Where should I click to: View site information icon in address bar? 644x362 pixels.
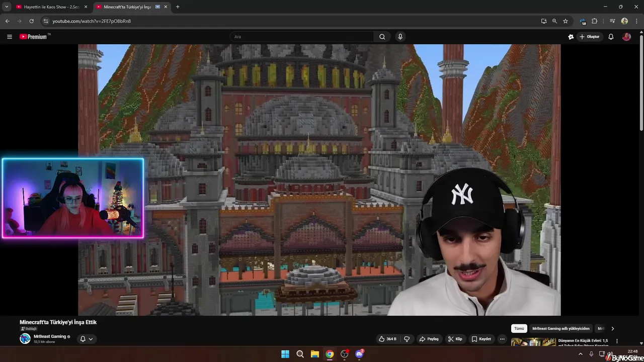point(46,21)
